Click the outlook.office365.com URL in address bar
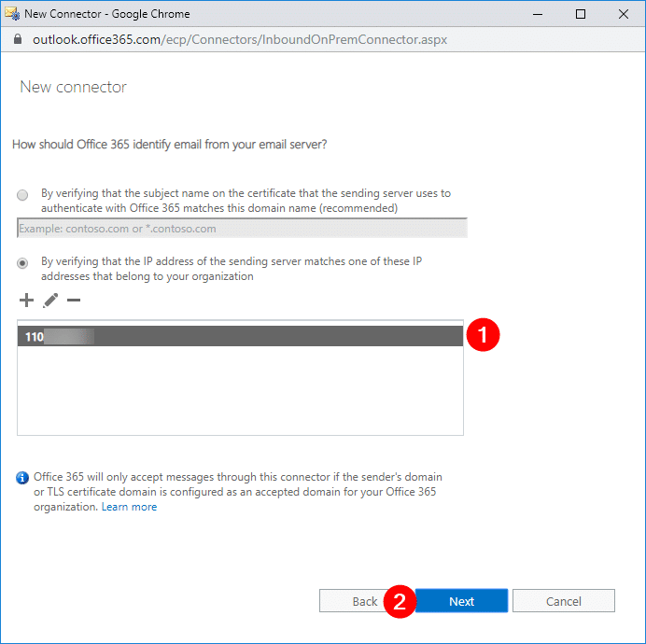The width and height of the screenshot is (646, 644). (240, 39)
